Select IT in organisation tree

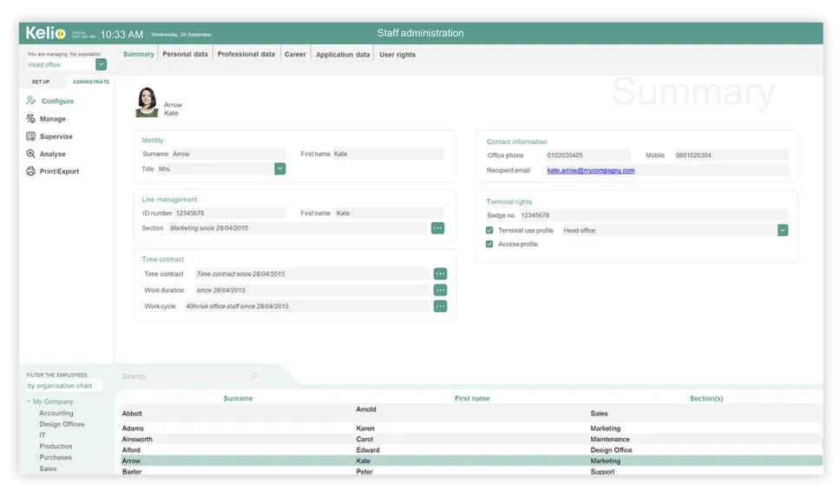43,435
